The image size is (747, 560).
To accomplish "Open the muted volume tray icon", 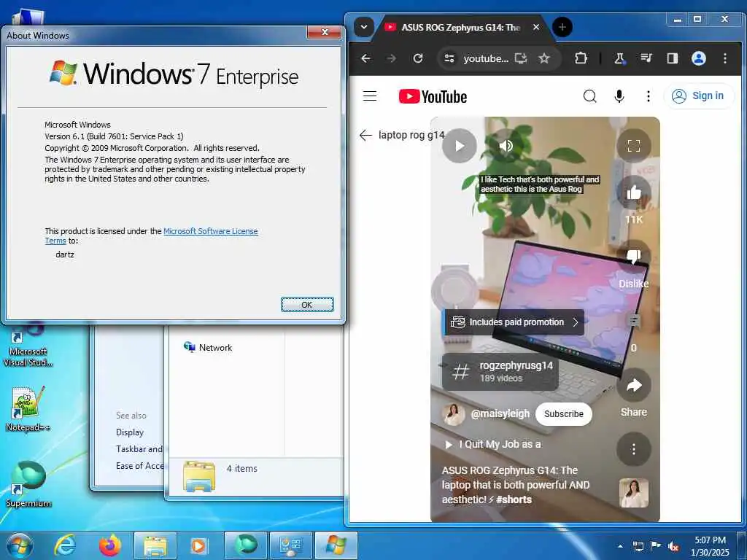I will 673,546.
